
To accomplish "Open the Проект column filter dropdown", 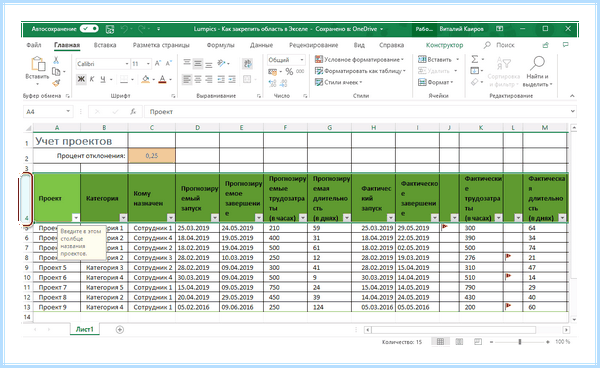I will [76, 218].
